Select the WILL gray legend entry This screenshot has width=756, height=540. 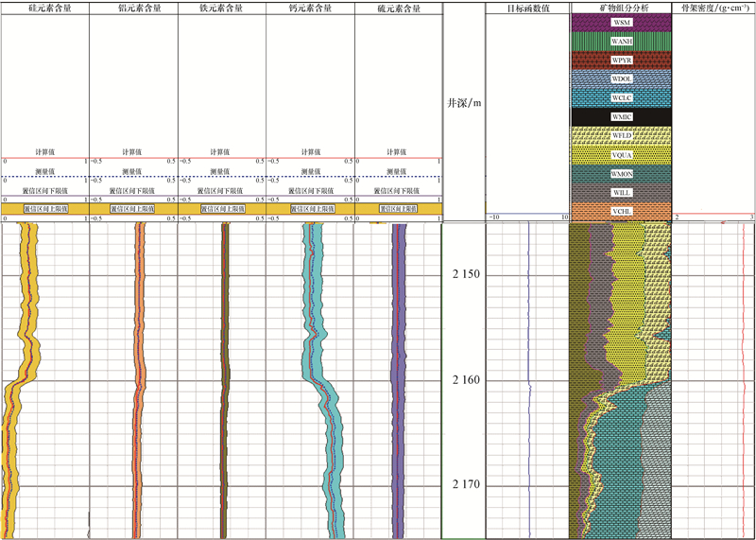tap(621, 193)
